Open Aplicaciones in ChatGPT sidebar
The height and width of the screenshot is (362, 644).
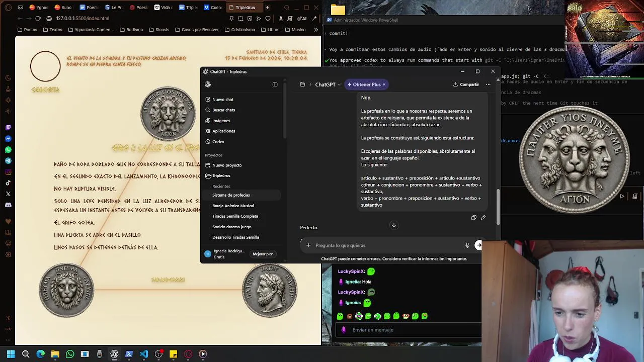pyautogui.click(x=220, y=131)
